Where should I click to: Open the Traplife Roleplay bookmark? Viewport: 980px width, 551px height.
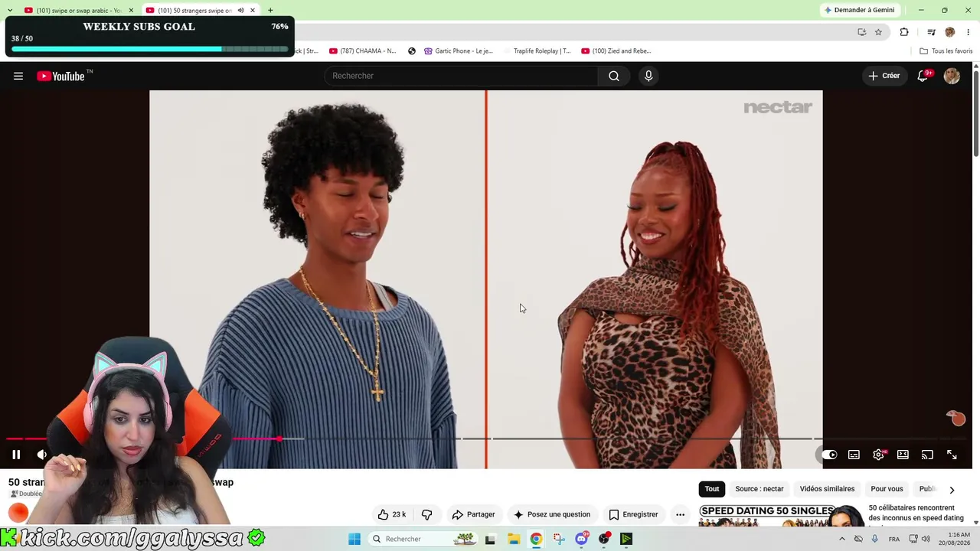536,51
